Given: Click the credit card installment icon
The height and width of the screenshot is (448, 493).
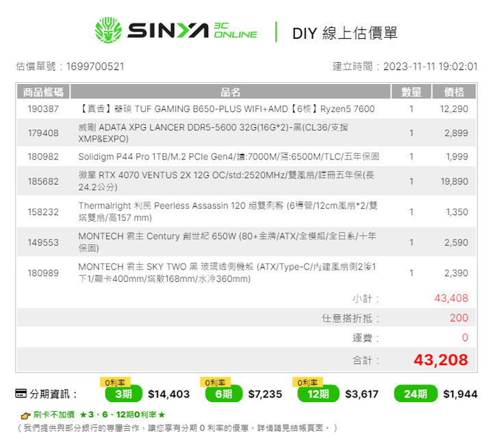Looking at the screenshot, I should (21, 393).
